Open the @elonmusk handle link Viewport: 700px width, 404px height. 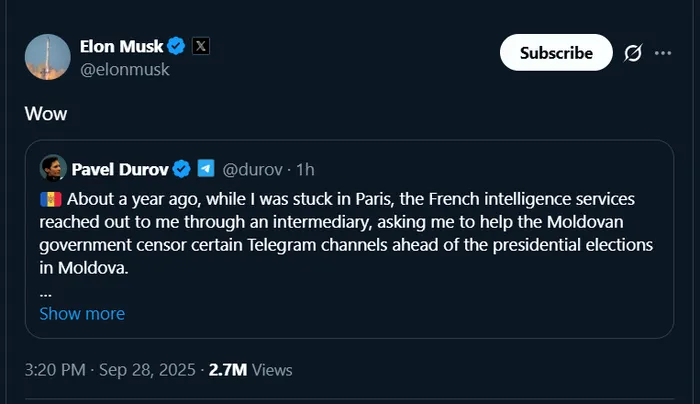click(x=124, y=69)
